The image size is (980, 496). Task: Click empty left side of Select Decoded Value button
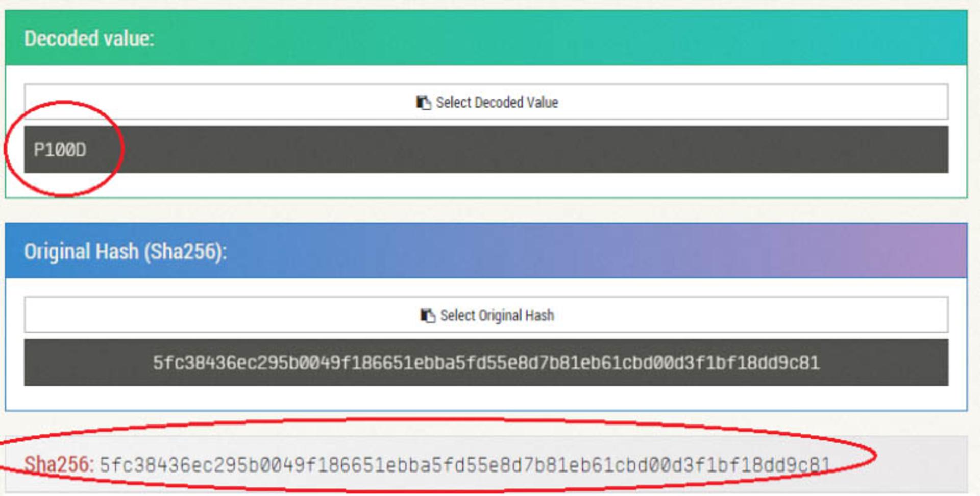click(204, 102)
